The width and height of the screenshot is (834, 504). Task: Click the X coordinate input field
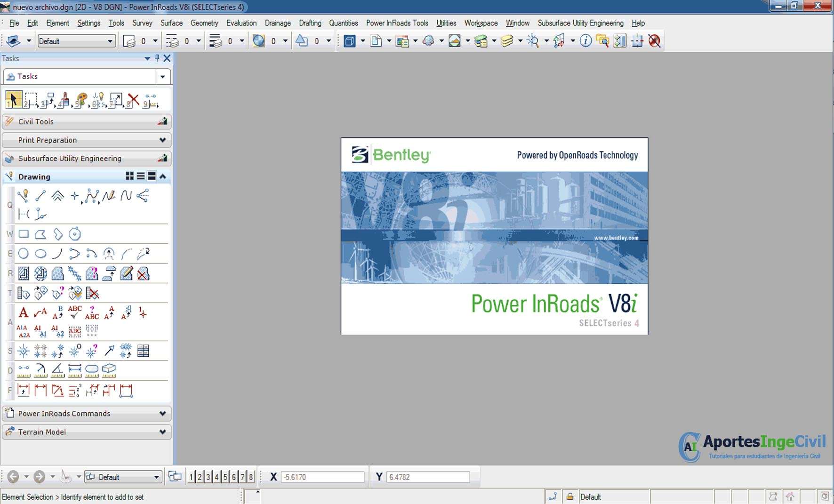pos(322,477)
